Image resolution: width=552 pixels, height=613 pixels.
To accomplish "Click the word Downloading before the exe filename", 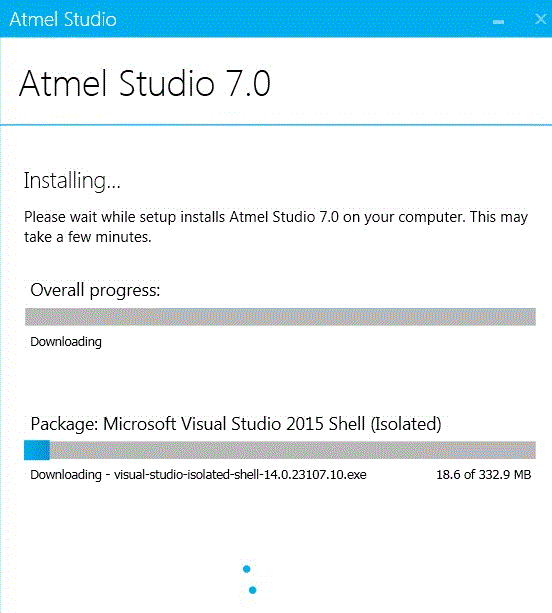I will click(x=66, y=475).
